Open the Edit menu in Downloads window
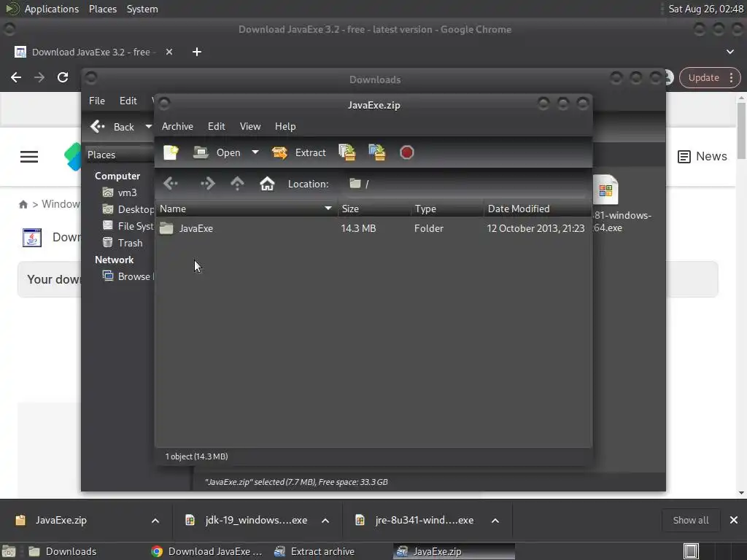The image size is (747, 560). 128,101
